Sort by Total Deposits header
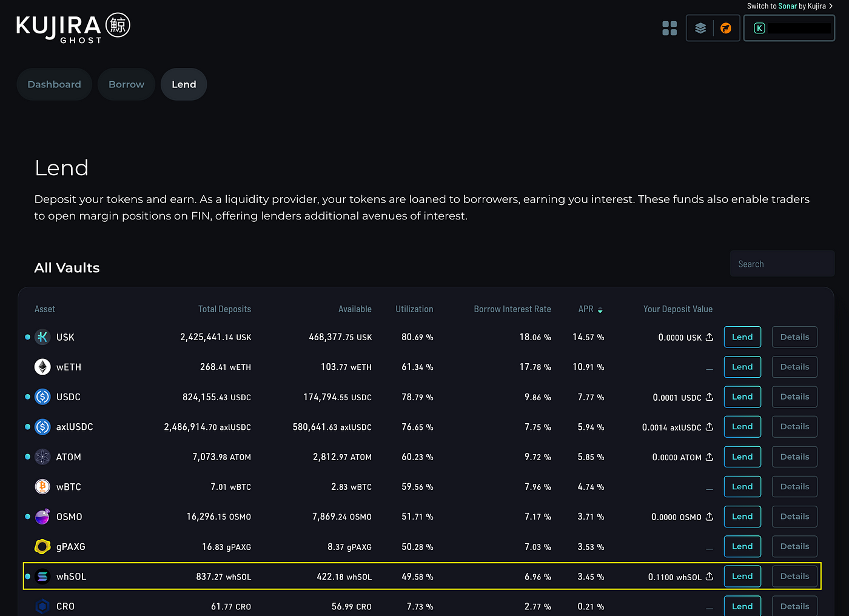This screenshot has width=849, height=616. point(224,309)
